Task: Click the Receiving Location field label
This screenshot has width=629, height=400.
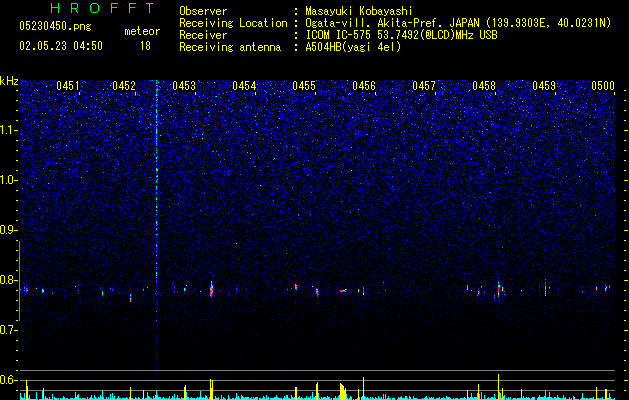Action: point(233,23)
